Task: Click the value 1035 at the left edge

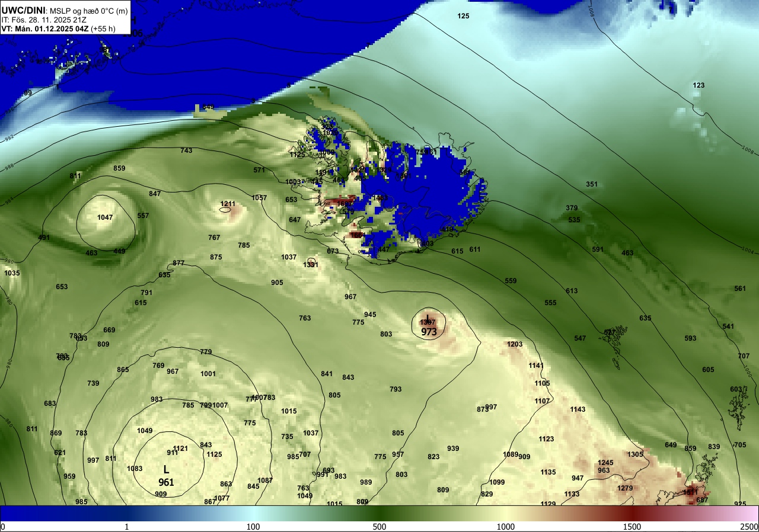Action: (x=12, y=273)
